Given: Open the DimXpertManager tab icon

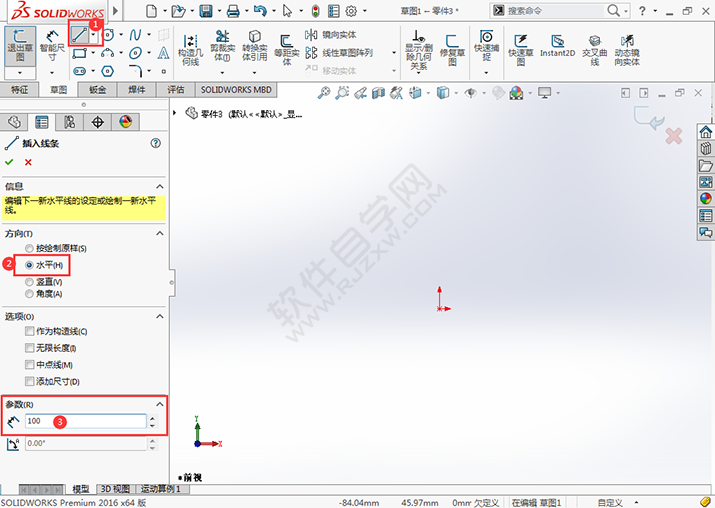Looking at the screenshot, I should (x=98, y=122).
